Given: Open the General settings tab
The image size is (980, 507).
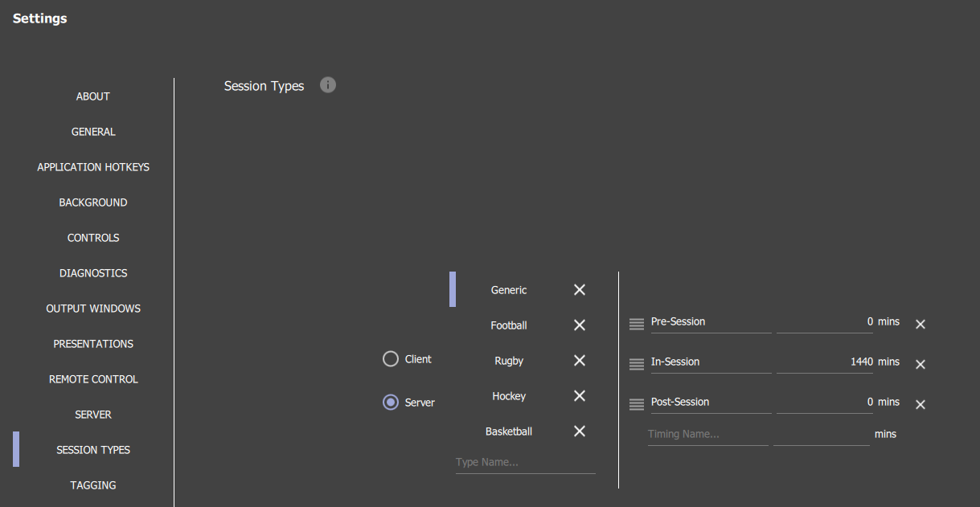Looking at the screenshot, I should pyautogui.click(x=93, y=132).
